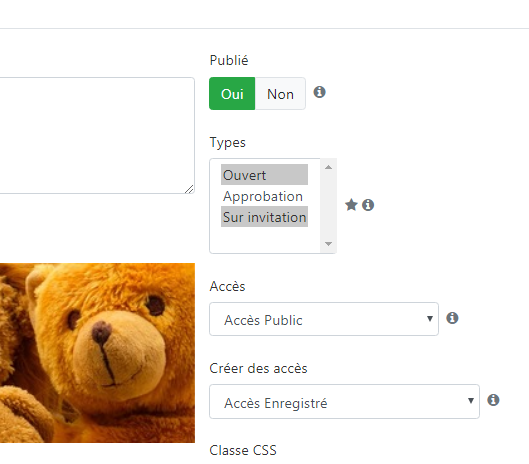This screenshot has width=529, height=464.
Task: Set Publié to Non
Action: coord(280,93)
